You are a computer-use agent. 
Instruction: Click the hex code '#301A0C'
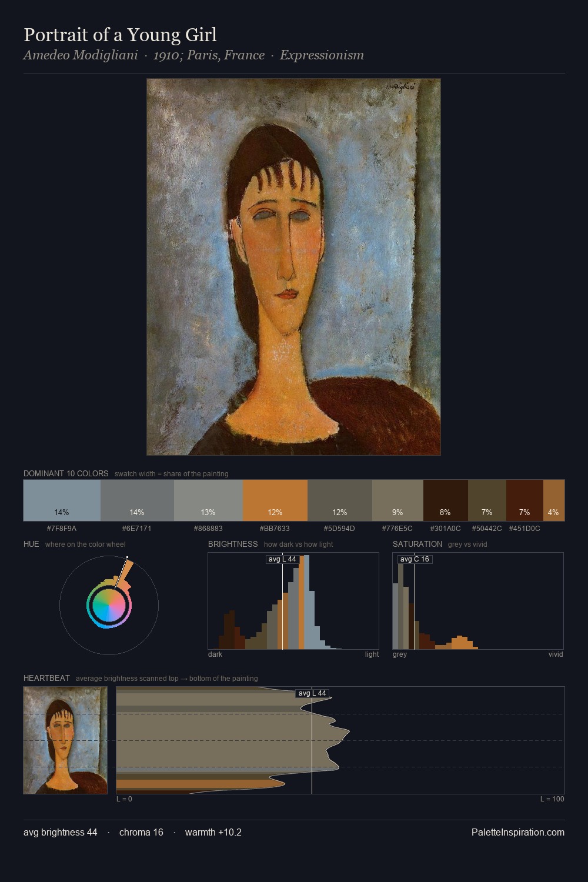[x=446, y=529]
